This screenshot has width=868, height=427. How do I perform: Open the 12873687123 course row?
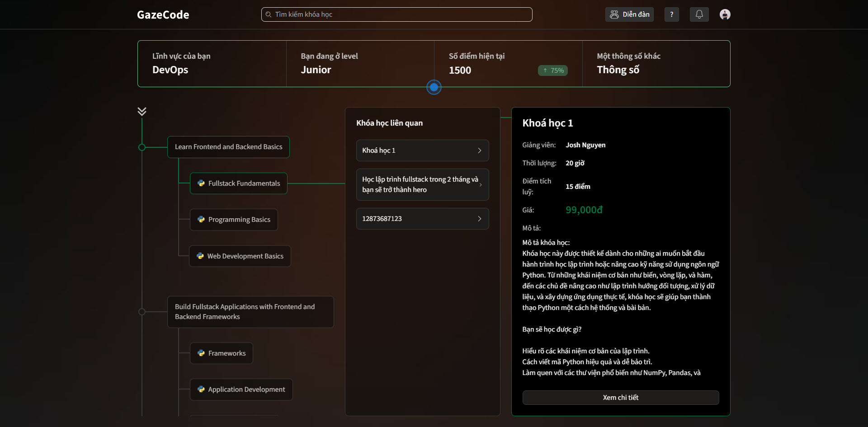point(422,219)
